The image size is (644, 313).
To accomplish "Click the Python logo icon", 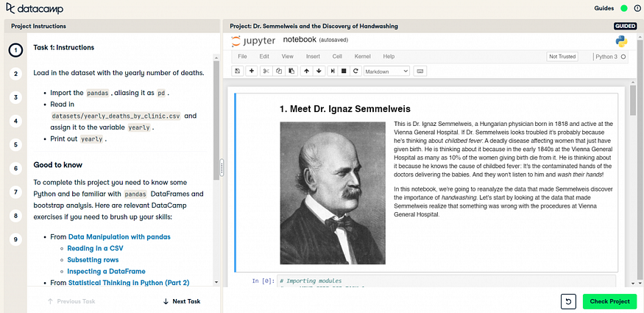I will point(621,41).
